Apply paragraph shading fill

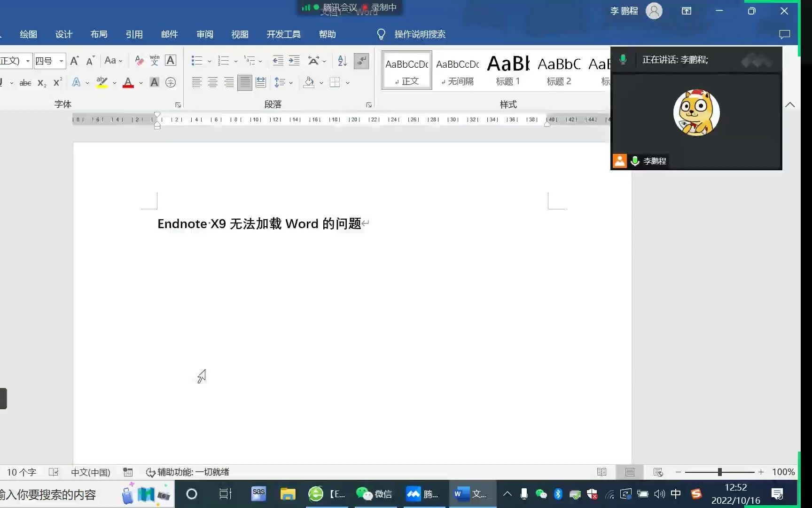click(309, 83)
